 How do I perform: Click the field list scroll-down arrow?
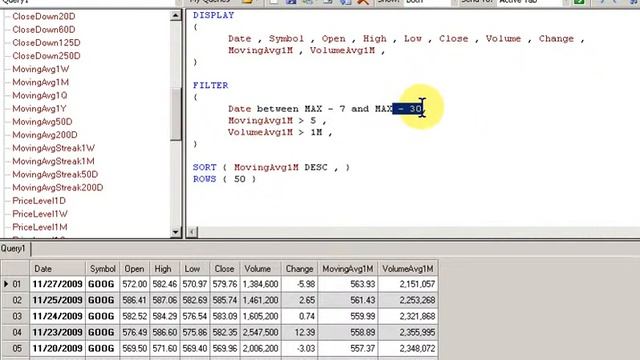pos(176,232)
